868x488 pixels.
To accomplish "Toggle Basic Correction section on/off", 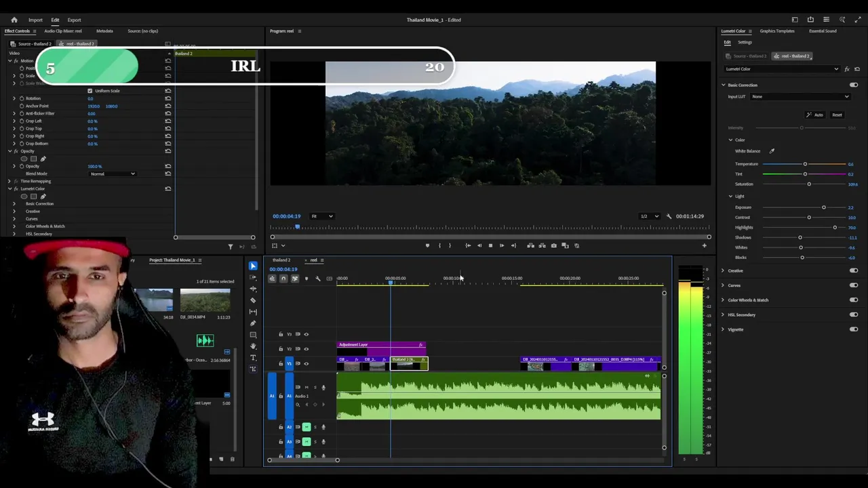I will [854, 85].
